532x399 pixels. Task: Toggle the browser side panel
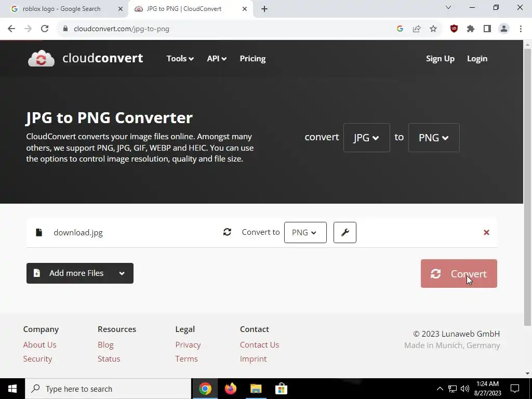coord(487,29)
